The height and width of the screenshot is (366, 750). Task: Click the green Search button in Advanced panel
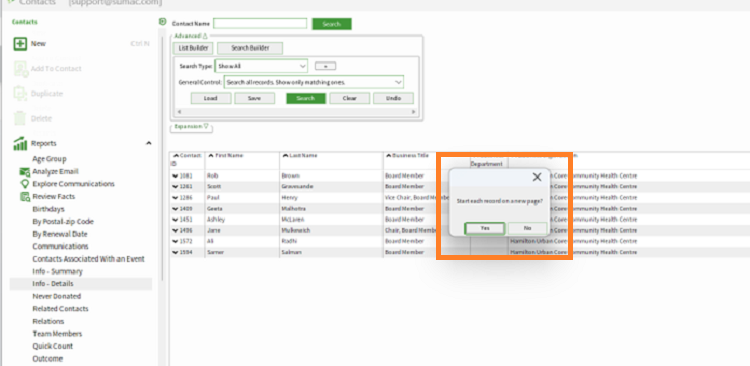pos(306,98)
